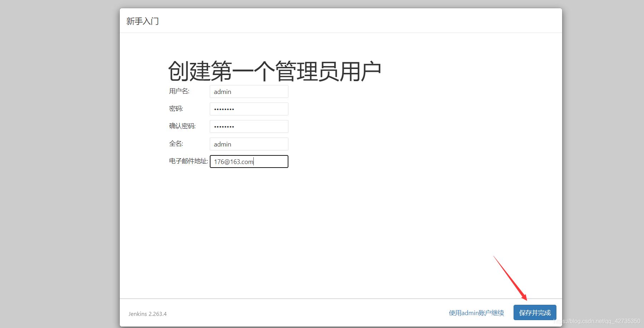Select the 全名 label text
644x328 pixels.
click(177, 144)
